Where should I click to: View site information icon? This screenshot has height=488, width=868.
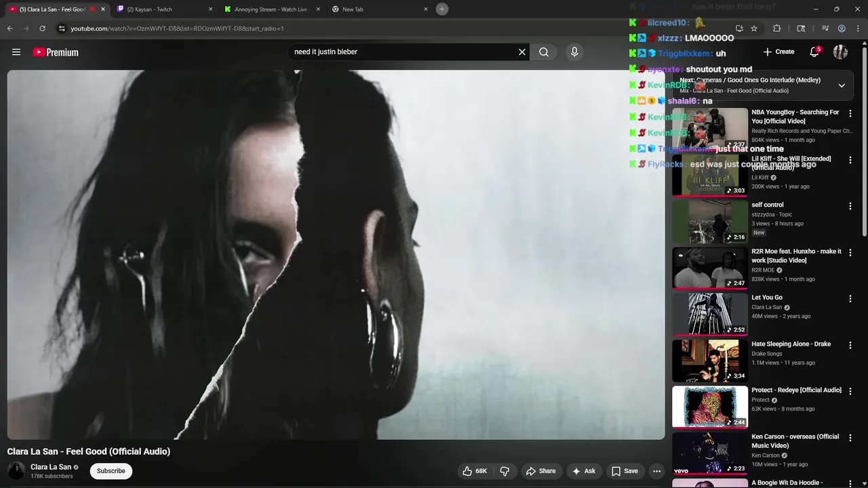(62, 28)
